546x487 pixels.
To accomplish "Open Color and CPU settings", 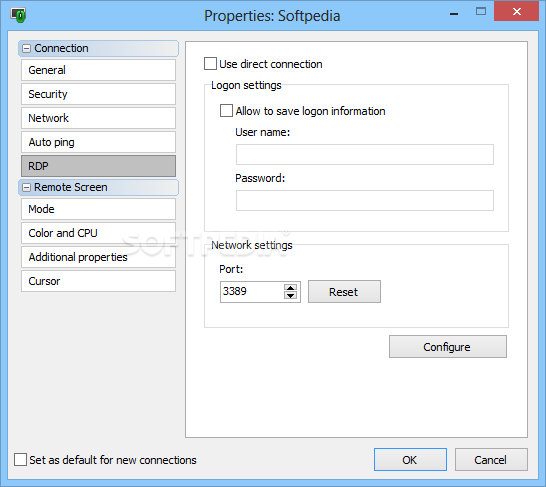I will [98, 233].
